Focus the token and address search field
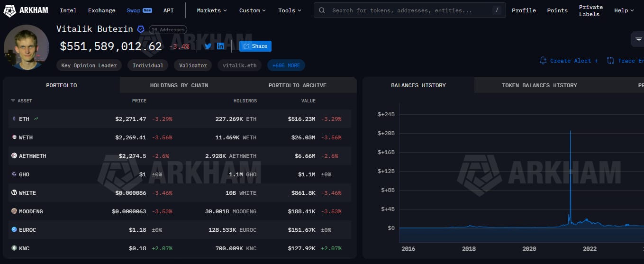This screenshot has width=644, height=264. tap(409, 10)
